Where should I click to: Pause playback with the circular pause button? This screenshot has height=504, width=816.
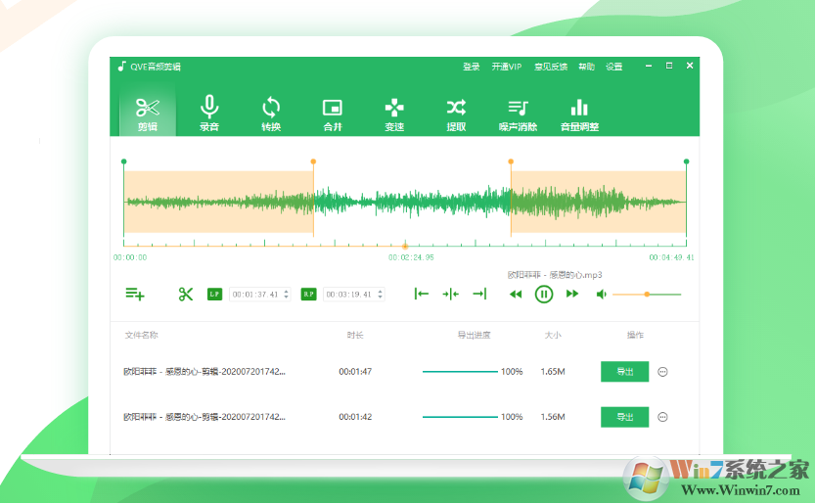click(544, 294)
